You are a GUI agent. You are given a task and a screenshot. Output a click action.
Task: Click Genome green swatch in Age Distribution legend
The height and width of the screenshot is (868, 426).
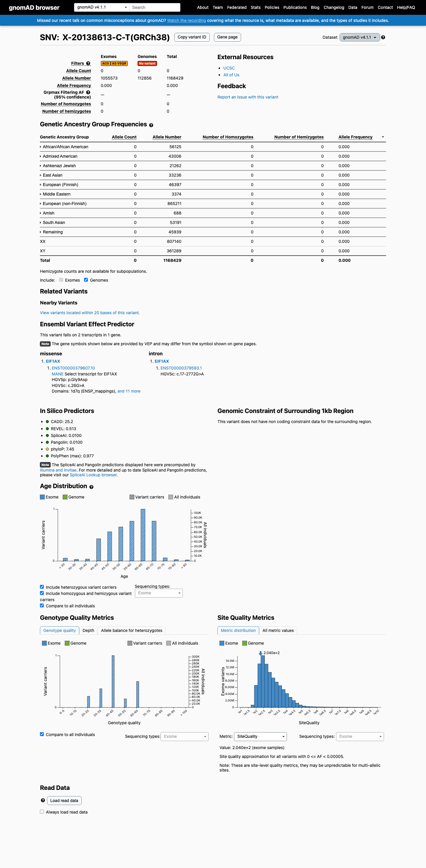coord(65,497)
